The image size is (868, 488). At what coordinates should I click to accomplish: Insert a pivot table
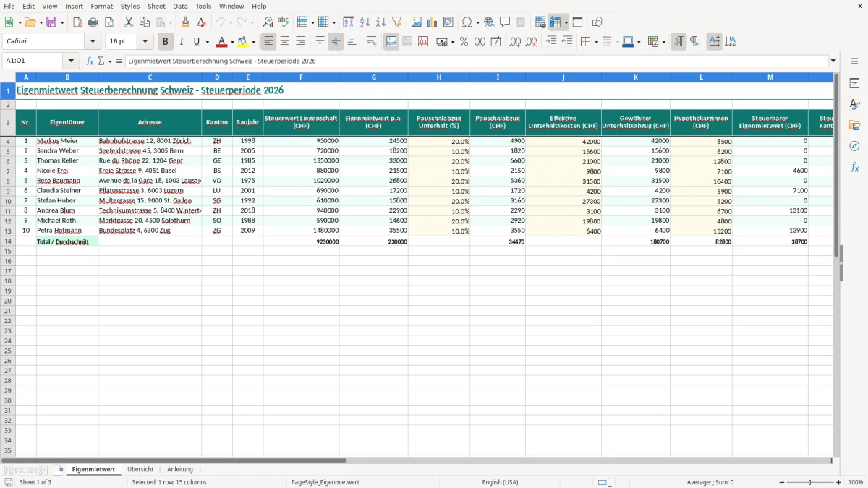448,22
